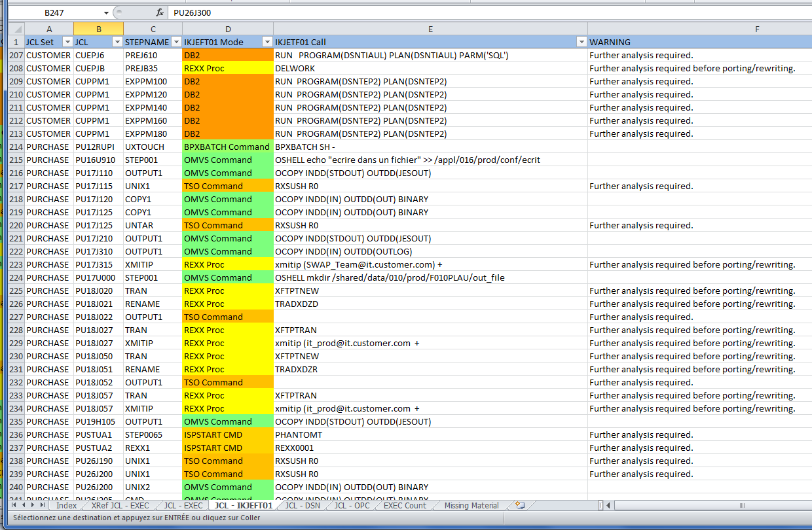Expand the IKJEFT01 Mode filter dropdown

267,42
